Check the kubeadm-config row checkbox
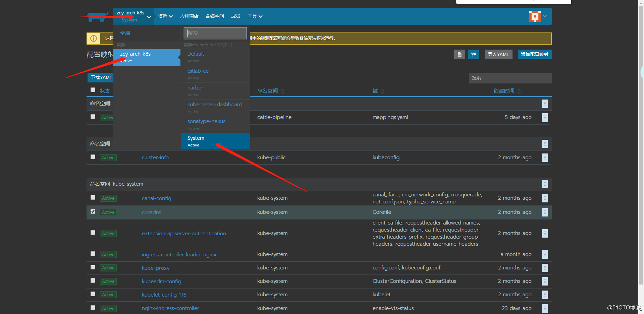 click(x=93, y=280)
